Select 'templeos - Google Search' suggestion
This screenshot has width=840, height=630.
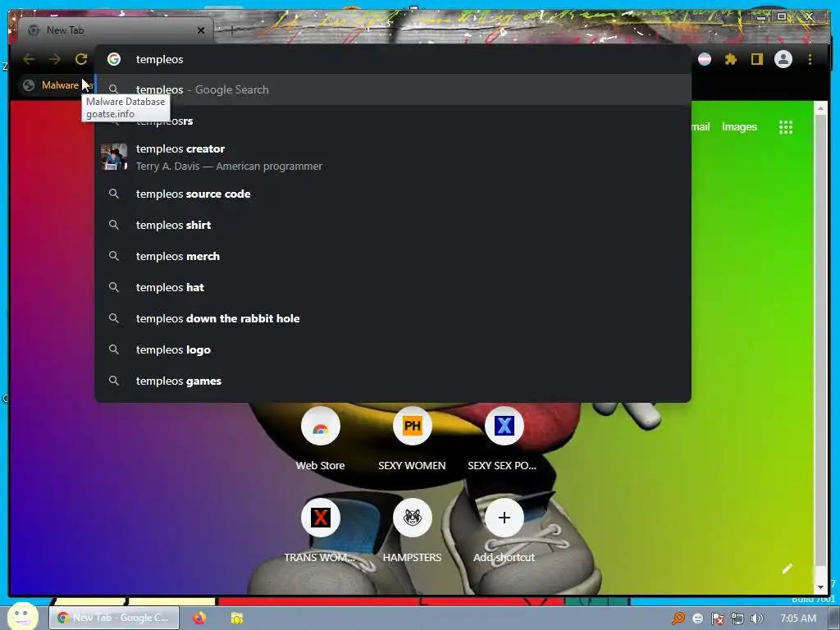[x=393, y=89]
